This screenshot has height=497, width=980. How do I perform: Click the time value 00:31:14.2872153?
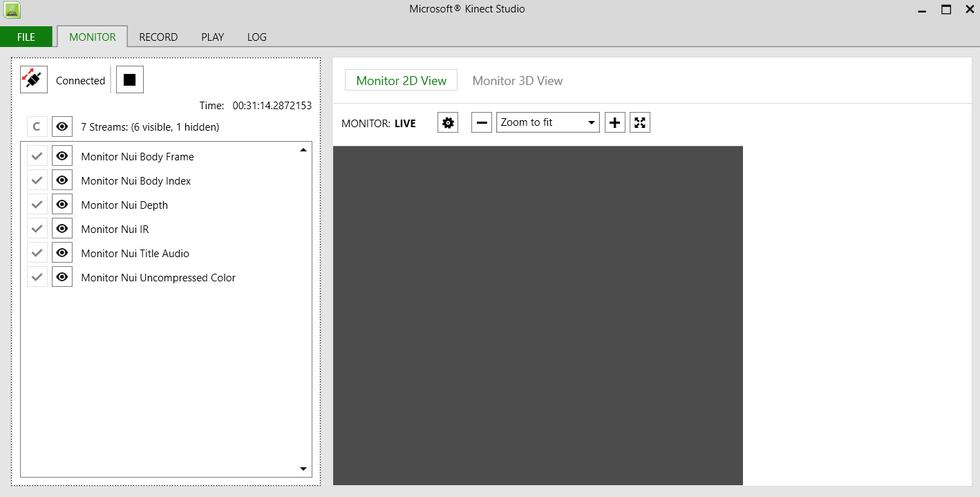coord(272,106)
